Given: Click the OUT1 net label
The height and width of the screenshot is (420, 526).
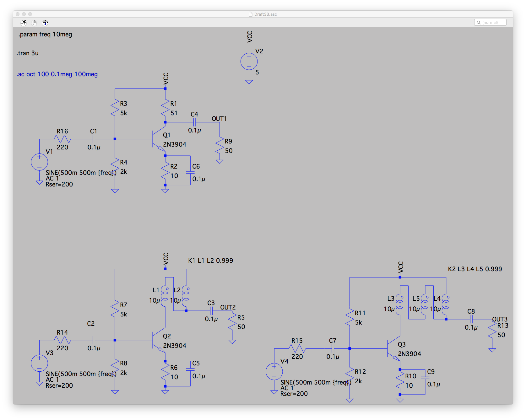Looking at the screenshot, I should coord(219,119).
